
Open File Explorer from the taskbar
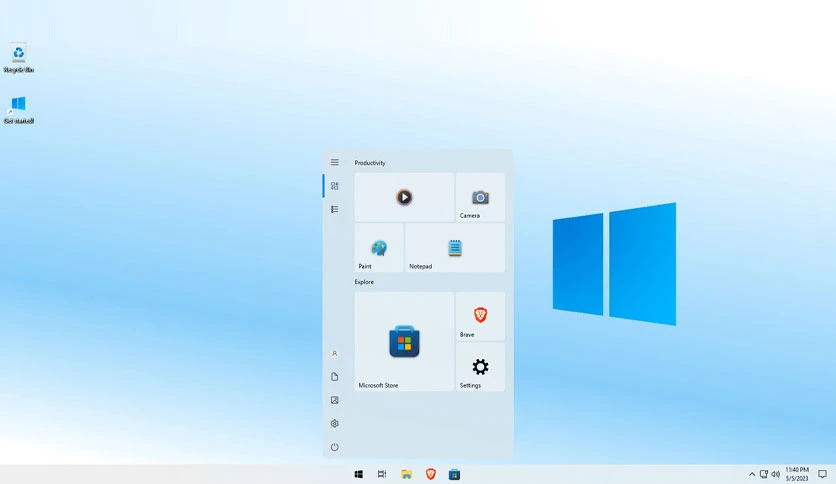pyautogui.click(x=406, y=474)
